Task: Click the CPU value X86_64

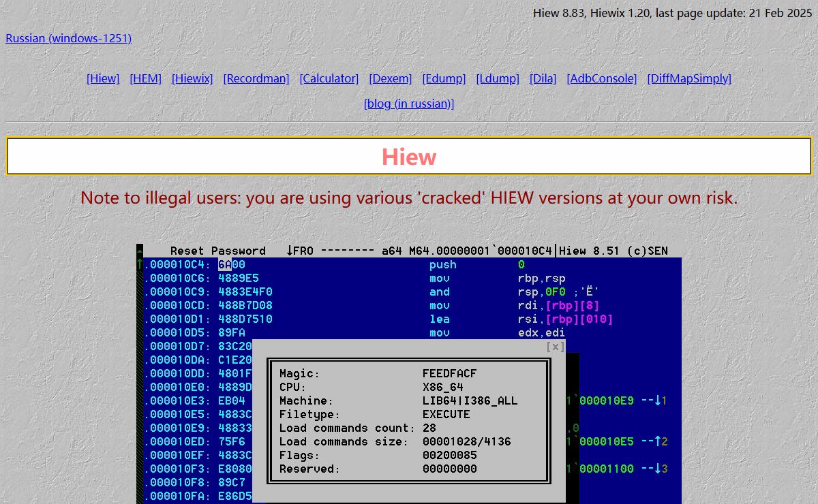Action: coord(443,387)
